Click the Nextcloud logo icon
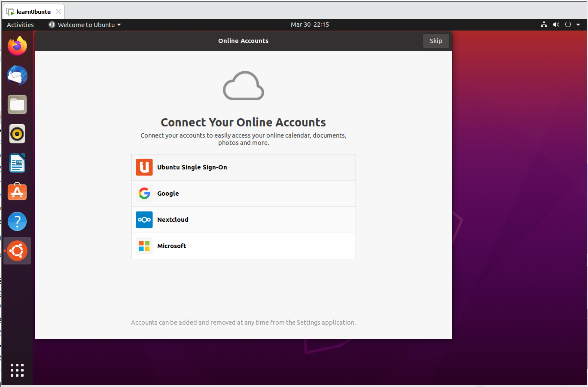Viewport: 588px width, 387px height. click(x=144, y=220)
